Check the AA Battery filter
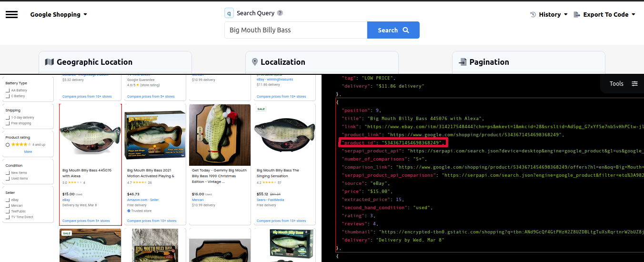This screenshot has width=644, height=262. (x=8, y=91)
